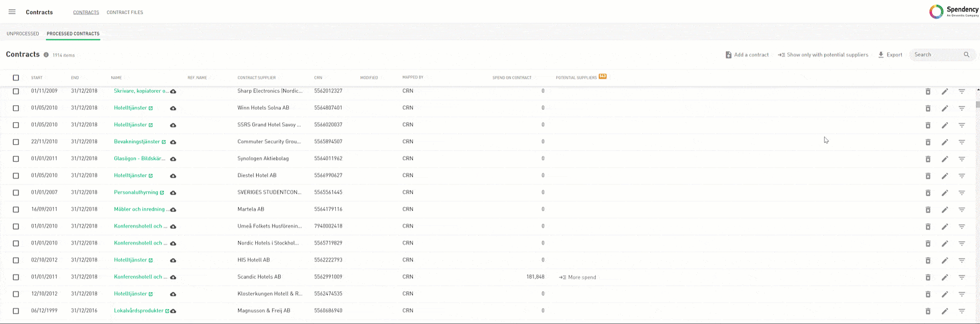The height and width of the screenshot is (324, 980).
Task: Click pencil icon for Martela AB row
Action: 945,210
